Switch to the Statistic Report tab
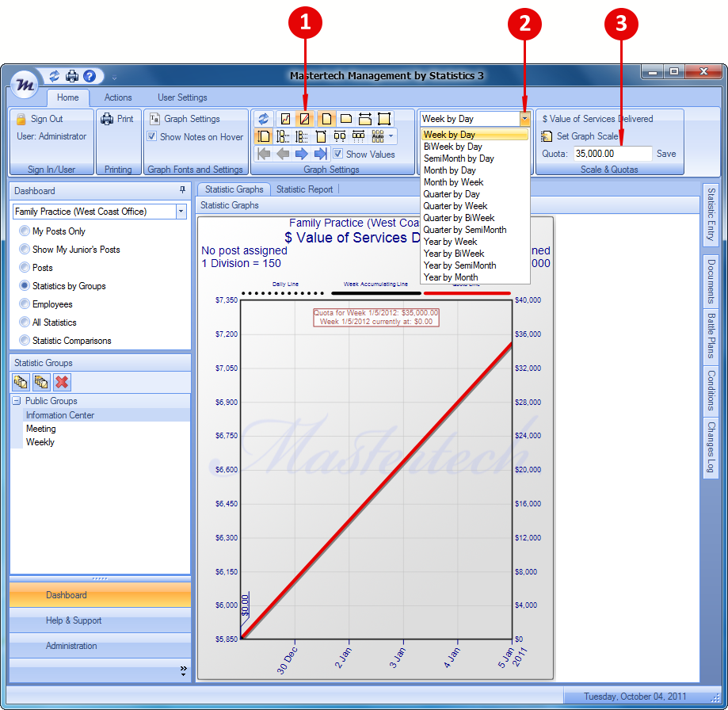 click(304, 189)
